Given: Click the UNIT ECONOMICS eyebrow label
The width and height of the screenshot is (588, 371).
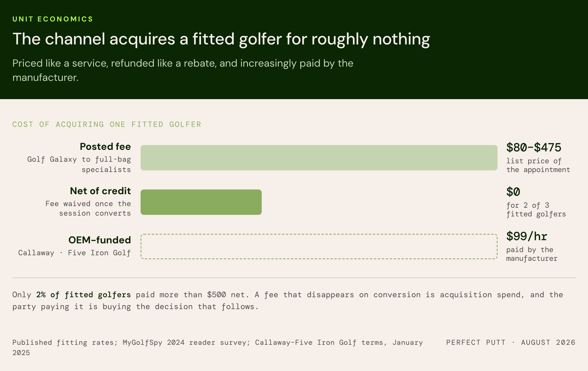Looking at the screenshot, I should click(53, 19).
